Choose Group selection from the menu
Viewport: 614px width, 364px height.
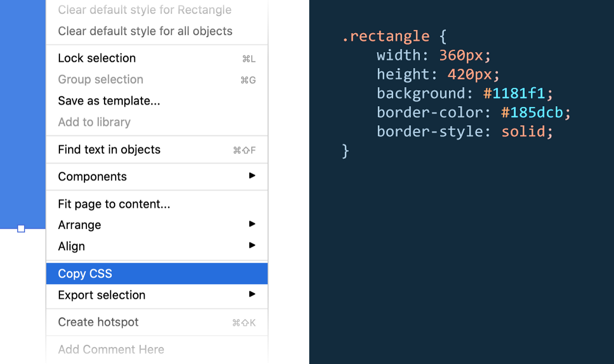click(100, 79)
